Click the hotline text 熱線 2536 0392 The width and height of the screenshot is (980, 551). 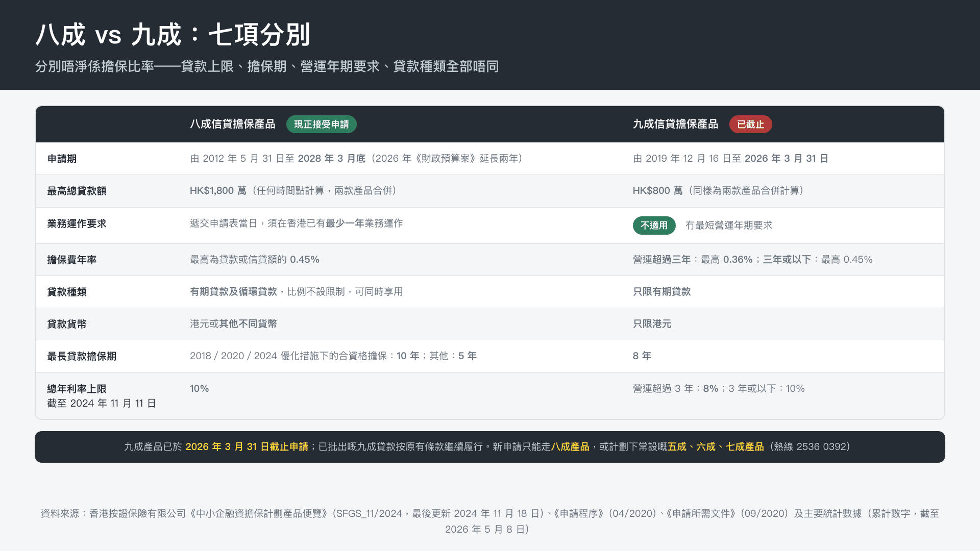[810, 447]
